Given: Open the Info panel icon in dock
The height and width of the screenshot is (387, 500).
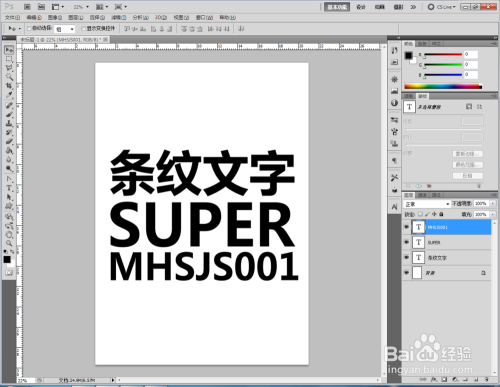Looking at the screenshot, I should 395,103.
